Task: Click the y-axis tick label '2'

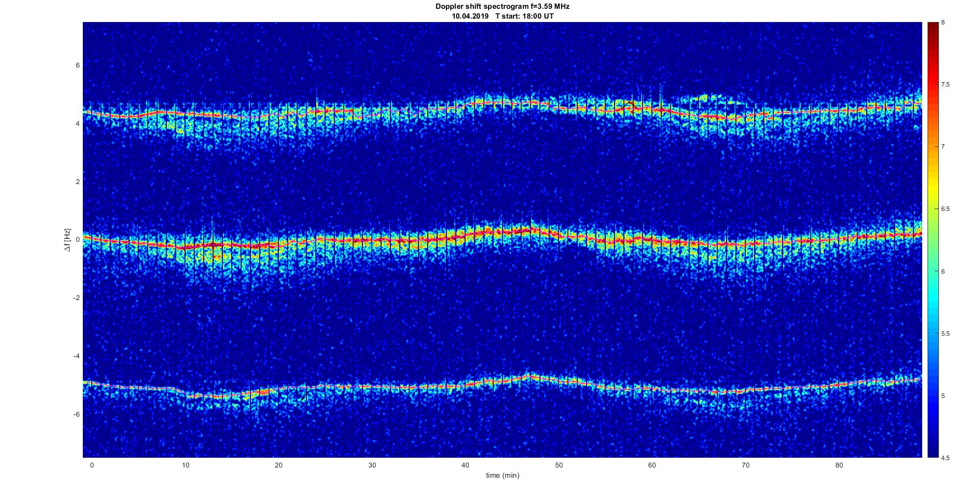Action: click(x=78, y=182)
